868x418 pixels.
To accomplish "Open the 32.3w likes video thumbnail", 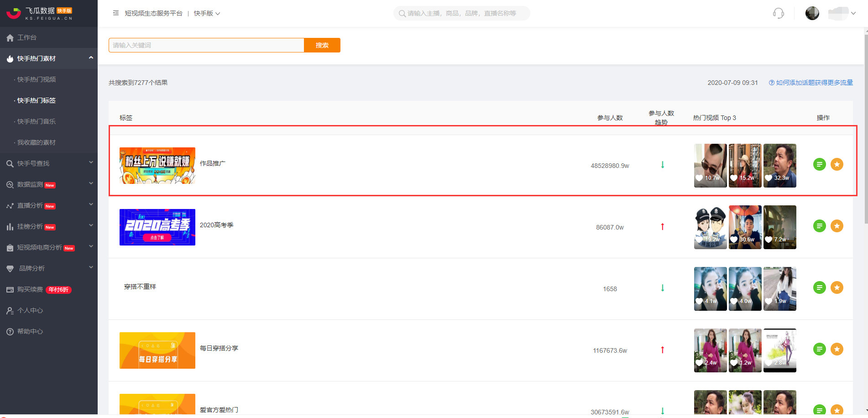I will pyautogui.click(x=779, y=166).
